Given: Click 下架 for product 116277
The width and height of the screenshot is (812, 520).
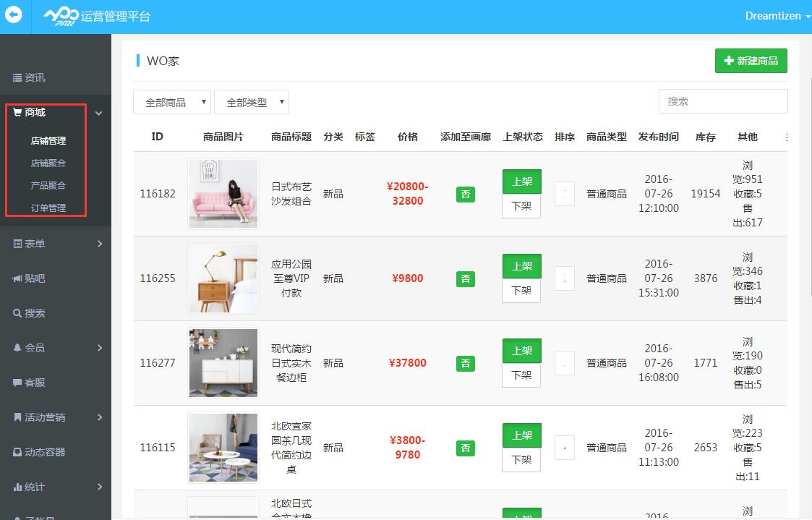Looking at the screenshot, I should (521, 375).
